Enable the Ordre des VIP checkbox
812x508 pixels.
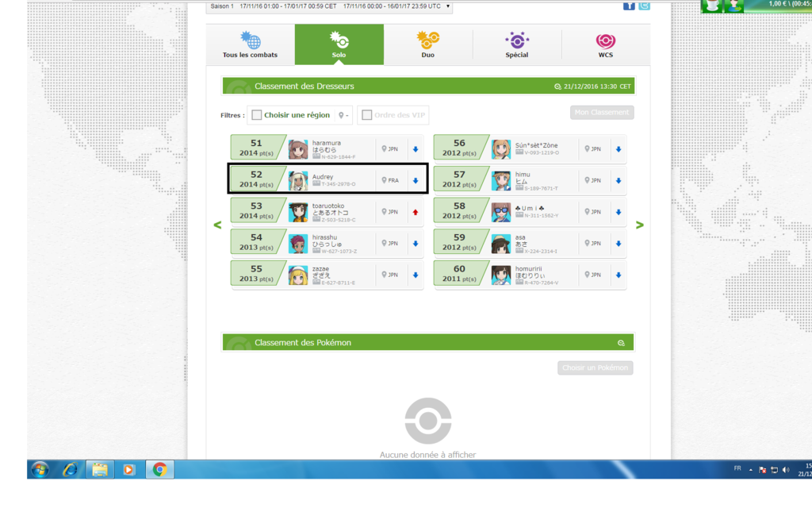(x=366, y=115)
